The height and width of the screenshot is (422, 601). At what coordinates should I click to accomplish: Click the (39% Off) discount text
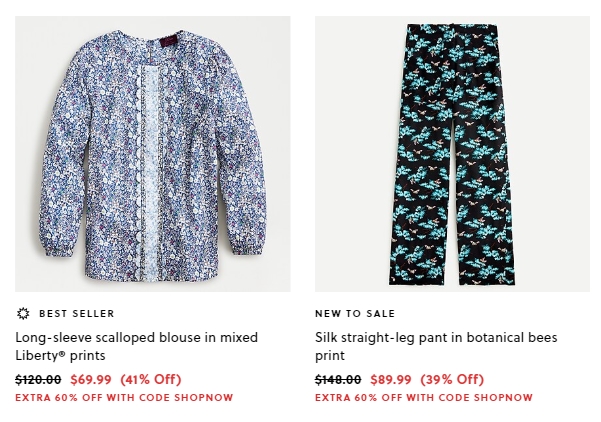point(452,379)
